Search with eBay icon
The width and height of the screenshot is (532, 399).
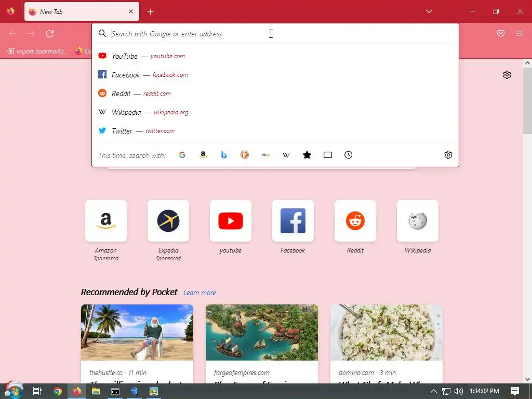(265, 155)
